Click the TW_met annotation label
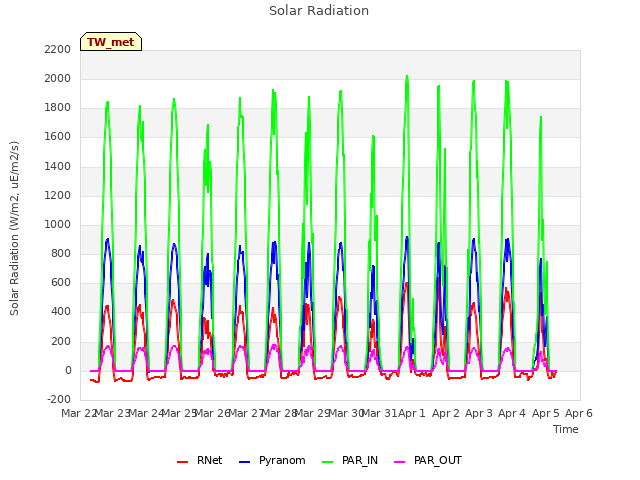This screenshot has width=640, height=480. [x=111, y=42]
